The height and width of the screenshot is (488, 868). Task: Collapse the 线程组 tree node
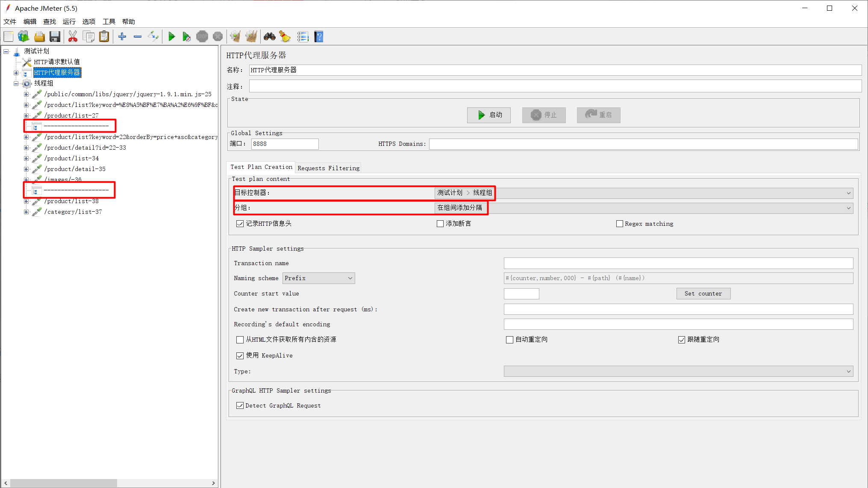coord(16,83)
